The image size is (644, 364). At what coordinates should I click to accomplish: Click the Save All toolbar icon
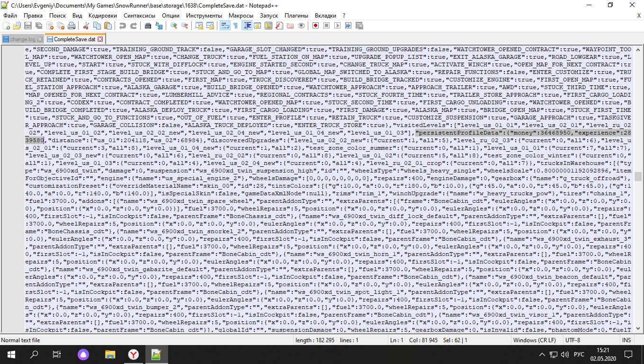click(x=38, y=26)
